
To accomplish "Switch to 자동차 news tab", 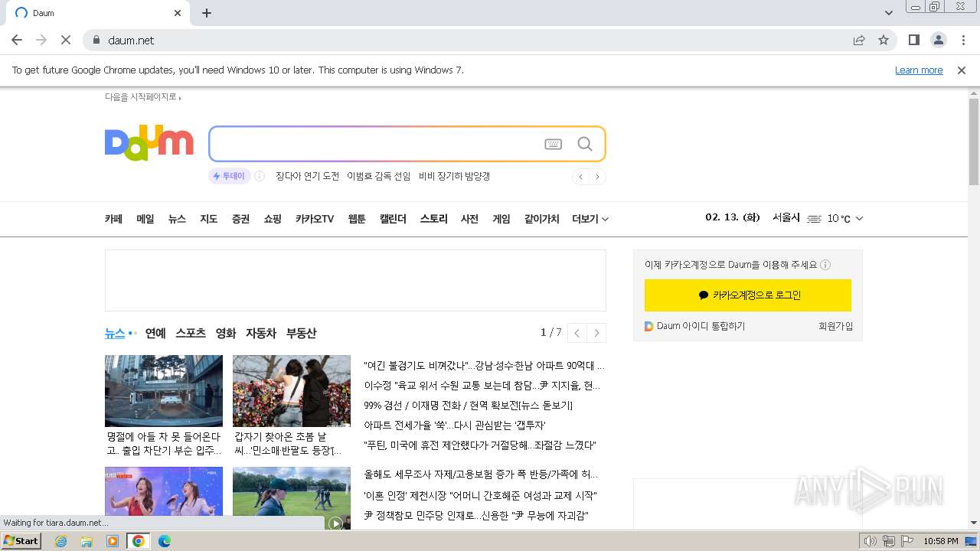I will pos(261,333).
